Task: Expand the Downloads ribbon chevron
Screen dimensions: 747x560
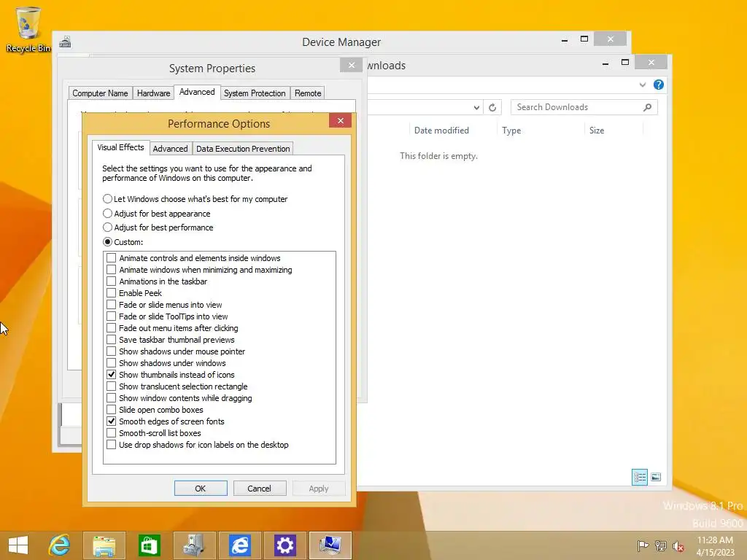Action: (x=643, y=85)
